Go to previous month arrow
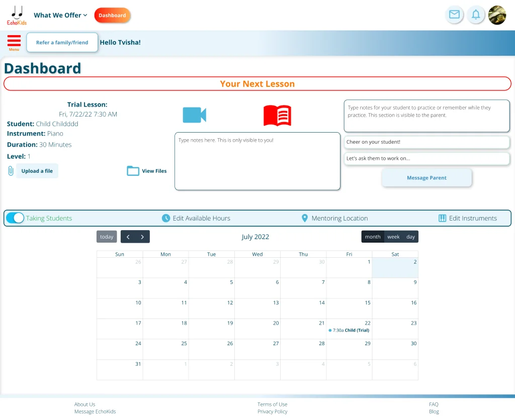Viewport: 515px width, 420px height. click(x=128, y=237)
